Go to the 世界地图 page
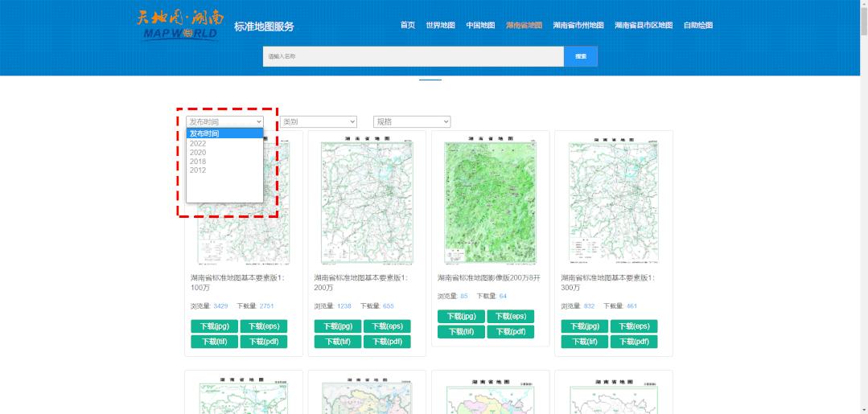The image size is (868, 414). click(440, 26)
